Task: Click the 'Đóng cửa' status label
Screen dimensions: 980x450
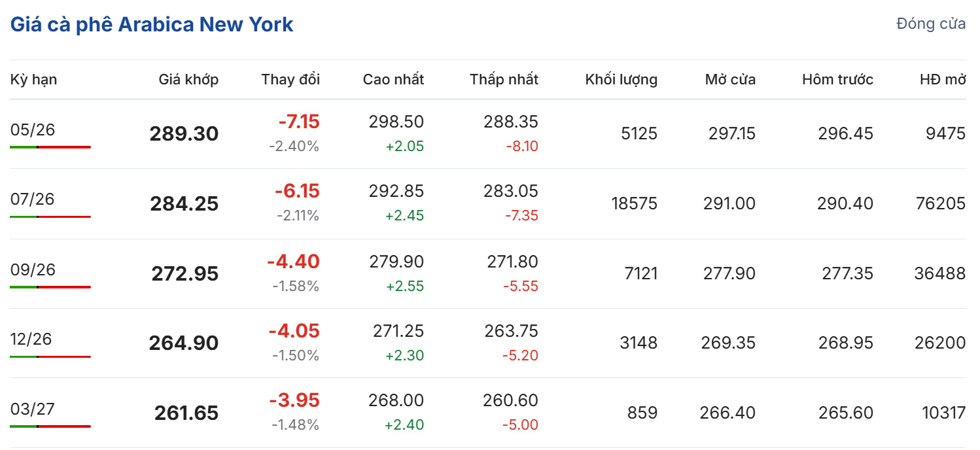Action: tap(931, 24)
